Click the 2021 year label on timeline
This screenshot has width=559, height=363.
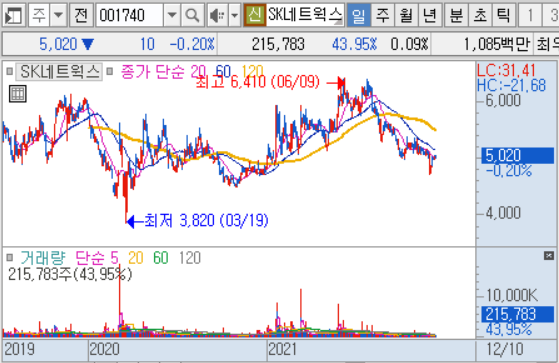pyautogui.click(x=283, y=349)
